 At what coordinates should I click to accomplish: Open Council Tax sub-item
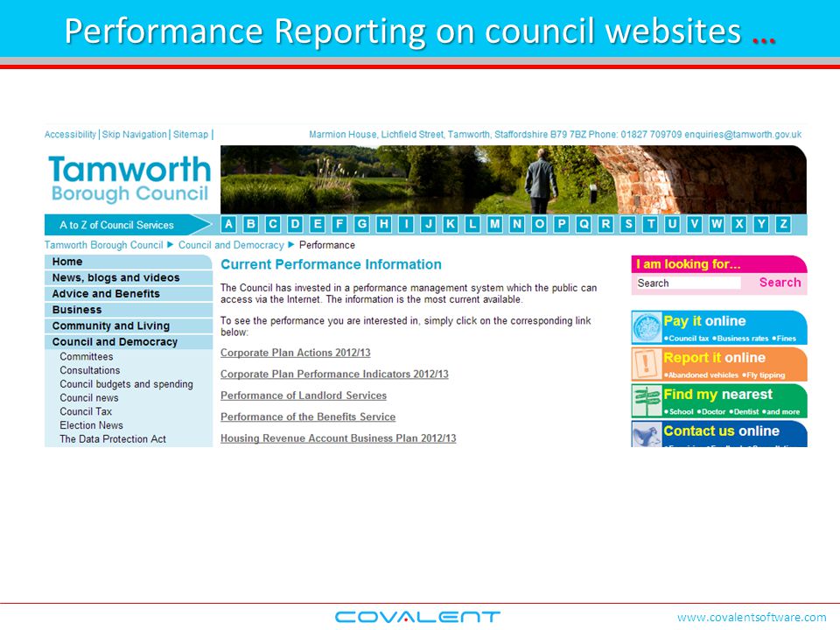(x=86, y=411)
